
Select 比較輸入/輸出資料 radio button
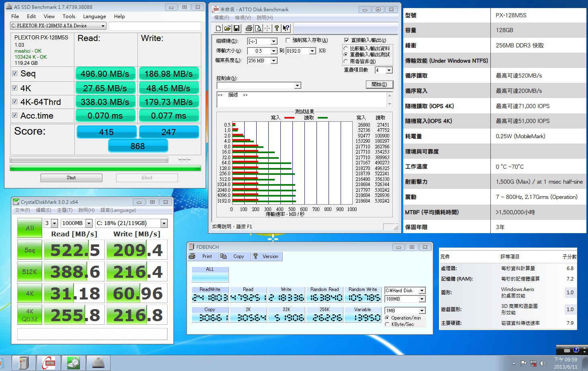[345, 48]
